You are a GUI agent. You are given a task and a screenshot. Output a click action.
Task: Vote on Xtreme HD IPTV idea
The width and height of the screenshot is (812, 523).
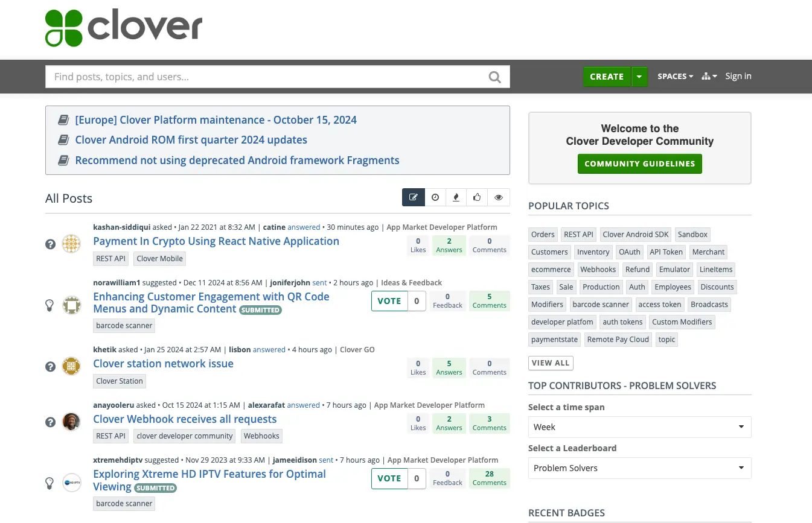(389, 478)
